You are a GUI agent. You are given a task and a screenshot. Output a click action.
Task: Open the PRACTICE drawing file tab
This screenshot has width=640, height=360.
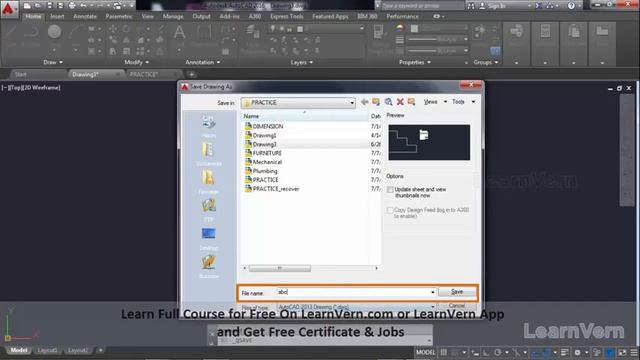(x=144, y=74)
